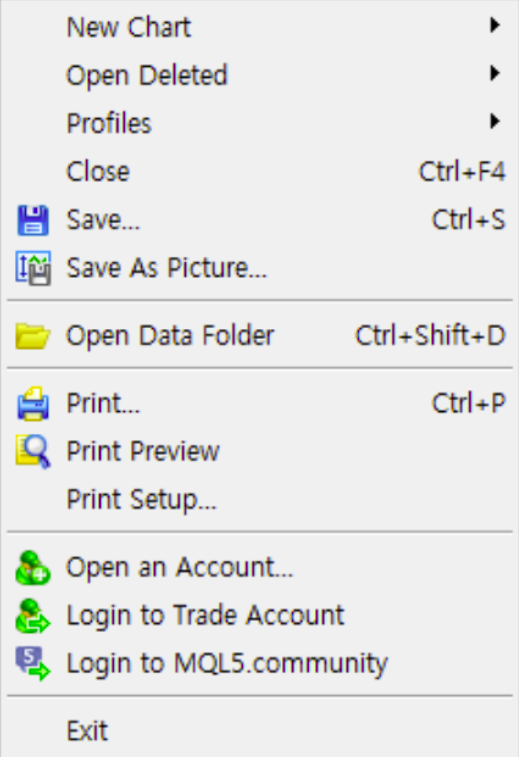Click the printer icon next to Print
This screenshot has height=757, width=519.
[33, 404]
